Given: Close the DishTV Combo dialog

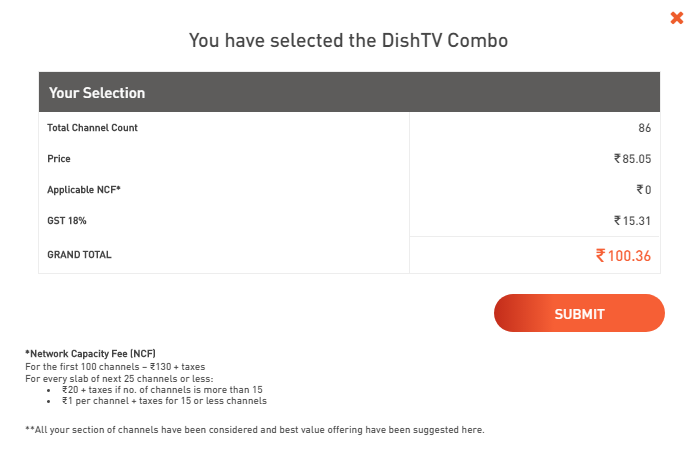Looking at the screenshot, I should pyautogui.click(x=677, y=18).
